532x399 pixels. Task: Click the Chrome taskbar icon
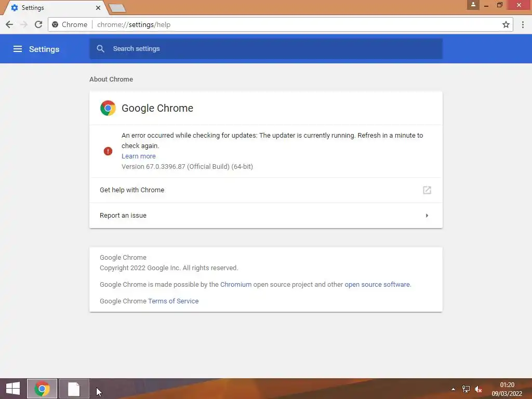click(x=42, y=389)
